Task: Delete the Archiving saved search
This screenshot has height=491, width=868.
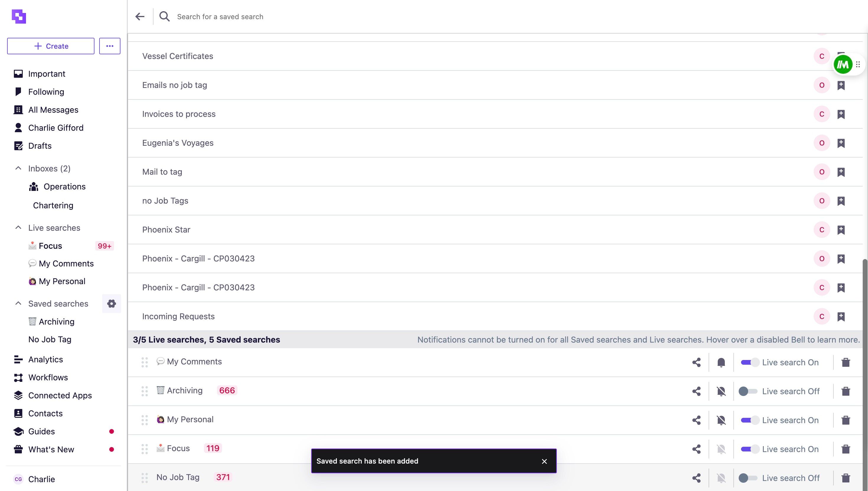Action: pos(846,391)
